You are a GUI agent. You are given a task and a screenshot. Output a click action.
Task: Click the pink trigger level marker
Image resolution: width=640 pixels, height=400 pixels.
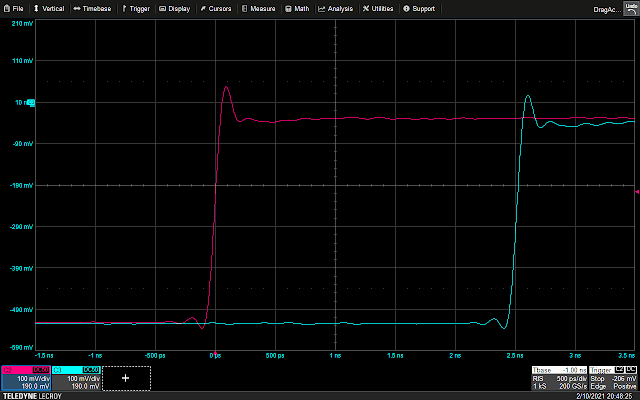pyautogui.click(x=637, y=191)
